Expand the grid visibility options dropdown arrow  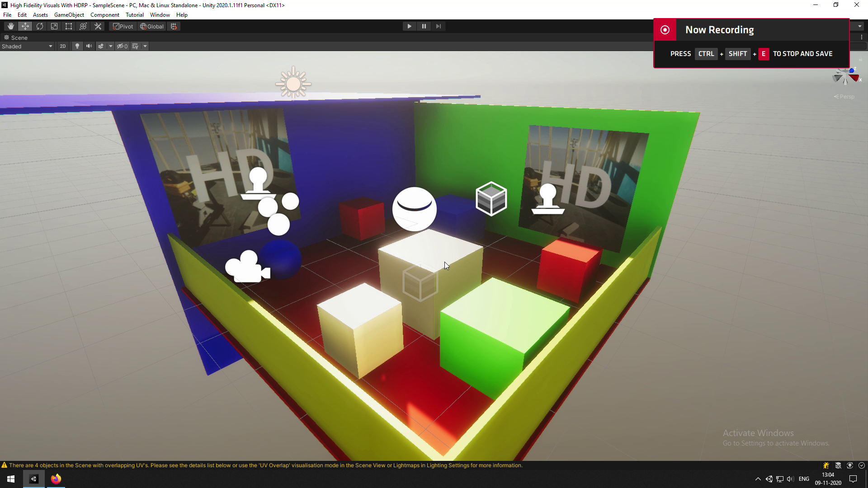click(x=145, y=46)
